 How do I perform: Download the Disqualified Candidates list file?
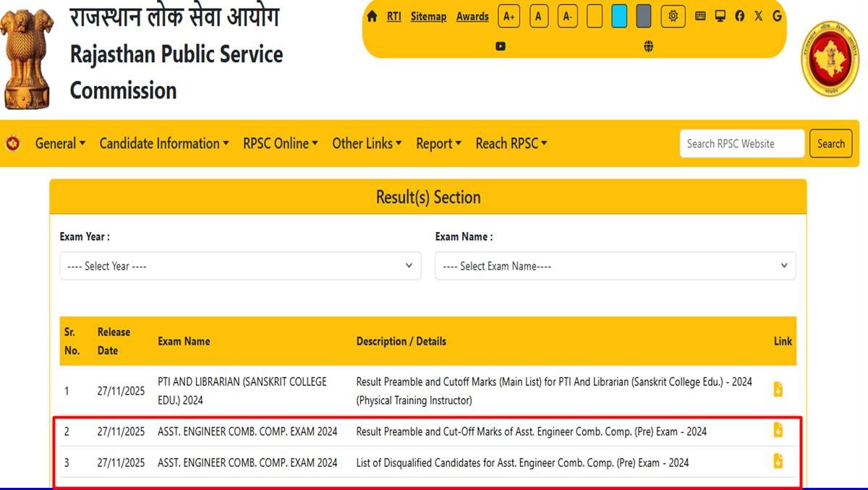[x=778, y=461]
